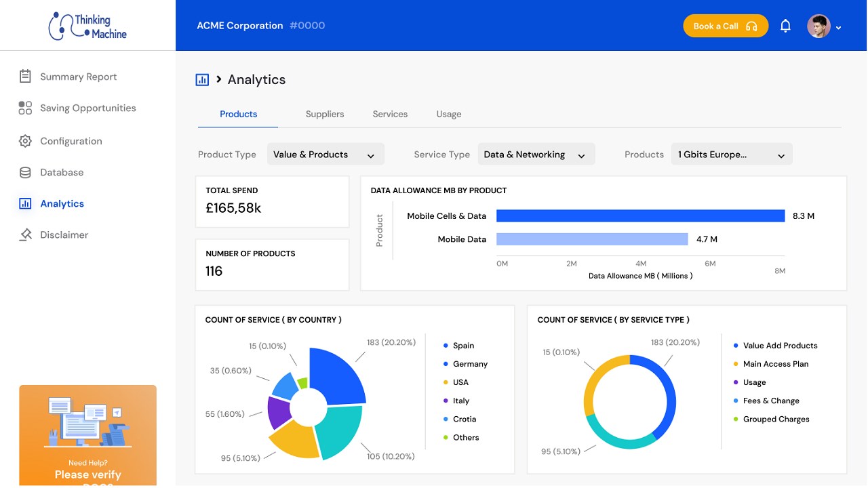The width and height of the screenshot is (868, 488).
Task: Open the Service Type dropdown
Action: click(536, 155)
